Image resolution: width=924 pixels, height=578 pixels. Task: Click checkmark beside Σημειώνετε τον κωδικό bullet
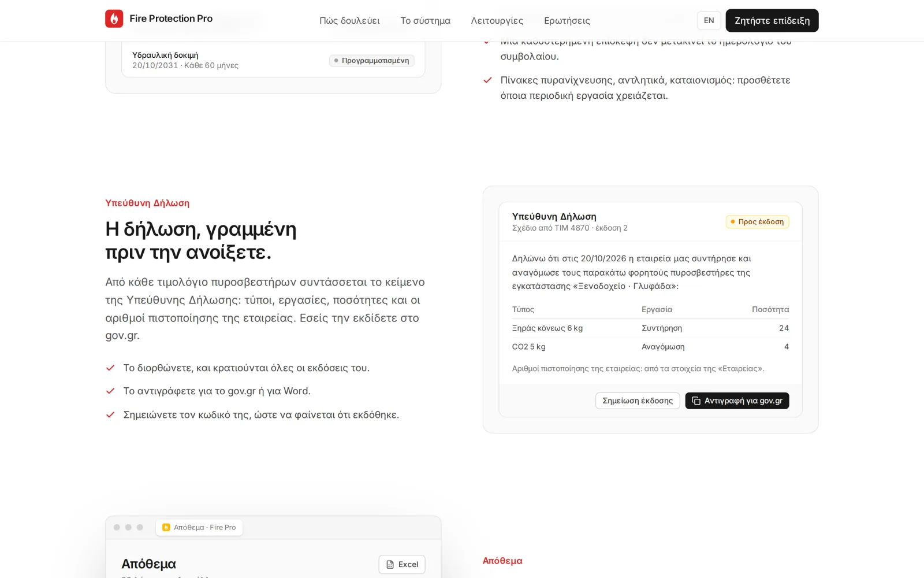[110, 414]
